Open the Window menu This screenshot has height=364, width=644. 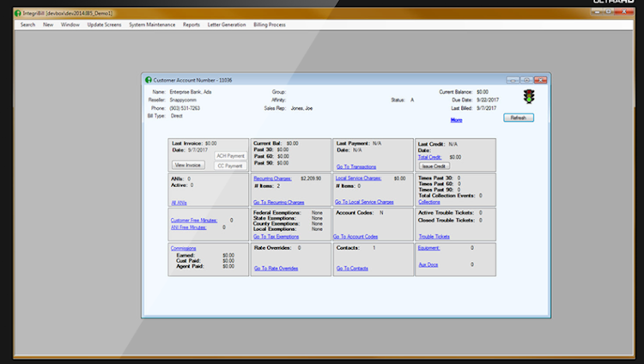(x=70, y=25)
